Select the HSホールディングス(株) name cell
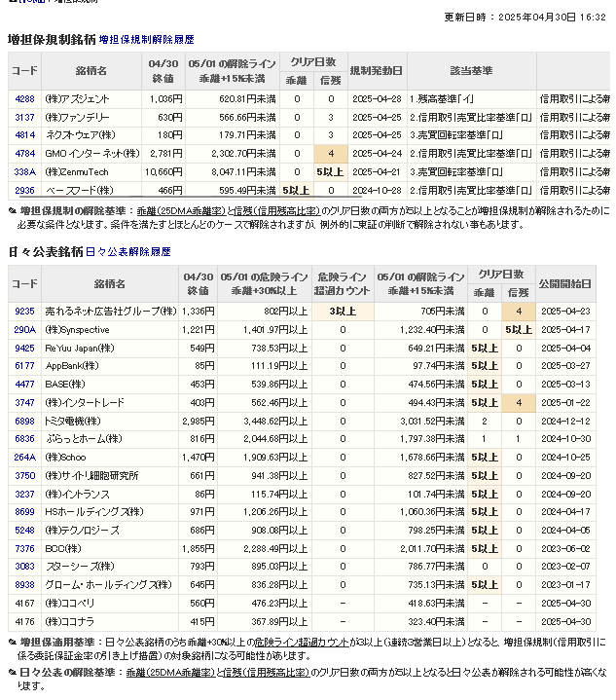Screen dimensions: 616x700 110,512
